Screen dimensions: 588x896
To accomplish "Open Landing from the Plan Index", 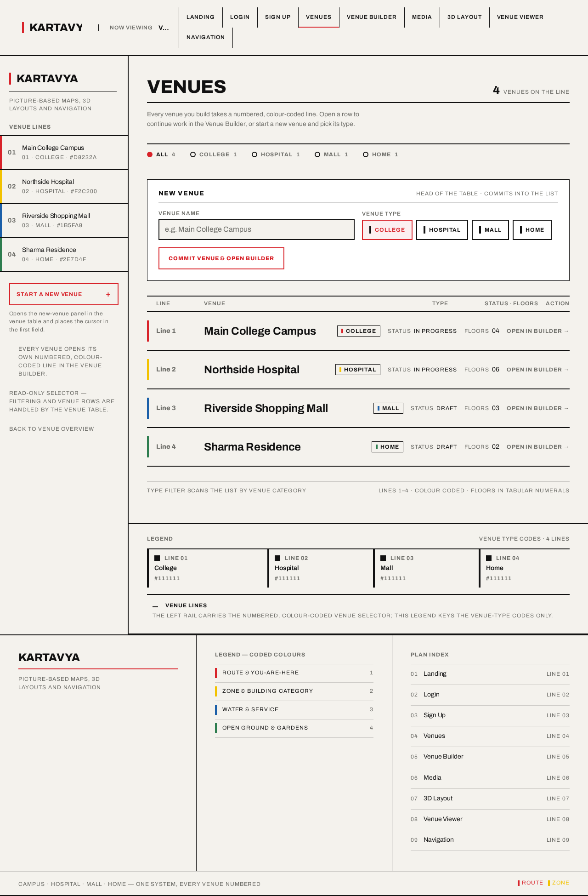I will coord(490,674).
